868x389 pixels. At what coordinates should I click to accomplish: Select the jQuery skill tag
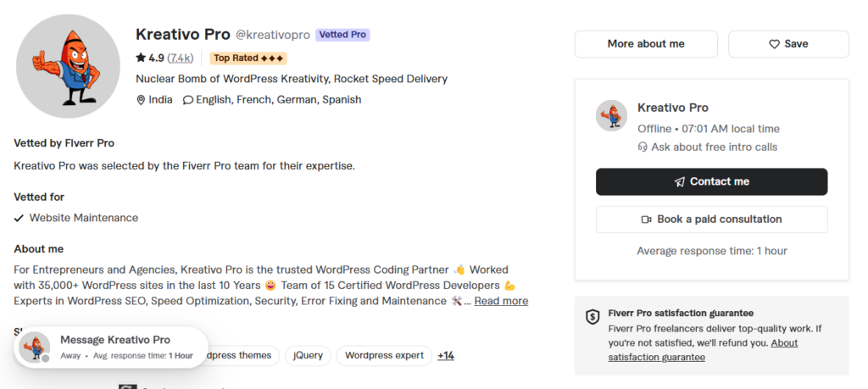[308, 356]
